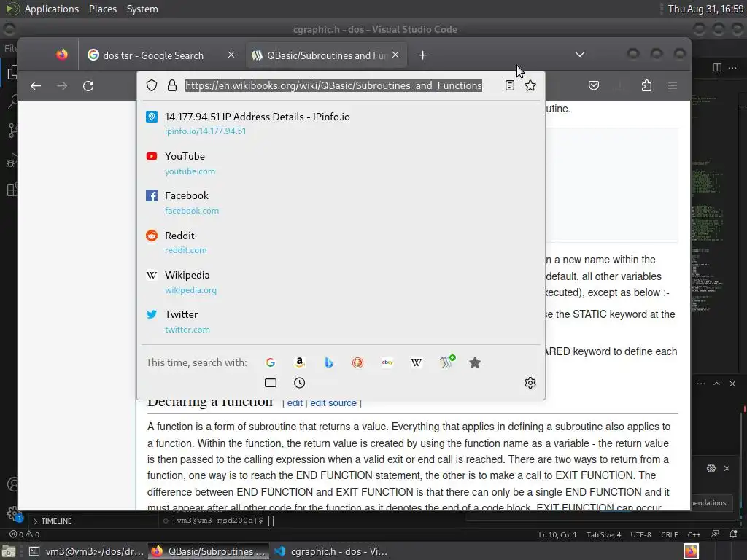This screenshot has width=747, height=560.
Task: Open tracking protection shield icon
Action: pos(152,86)
